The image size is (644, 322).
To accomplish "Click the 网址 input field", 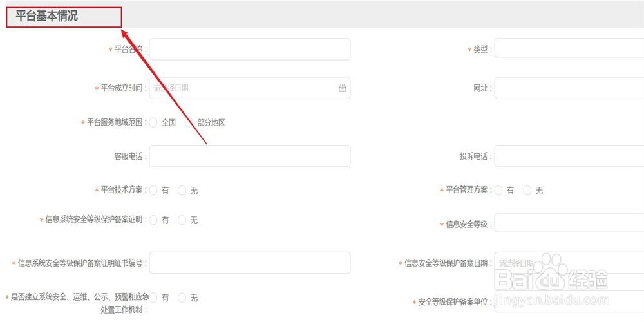I will point(569,88).
